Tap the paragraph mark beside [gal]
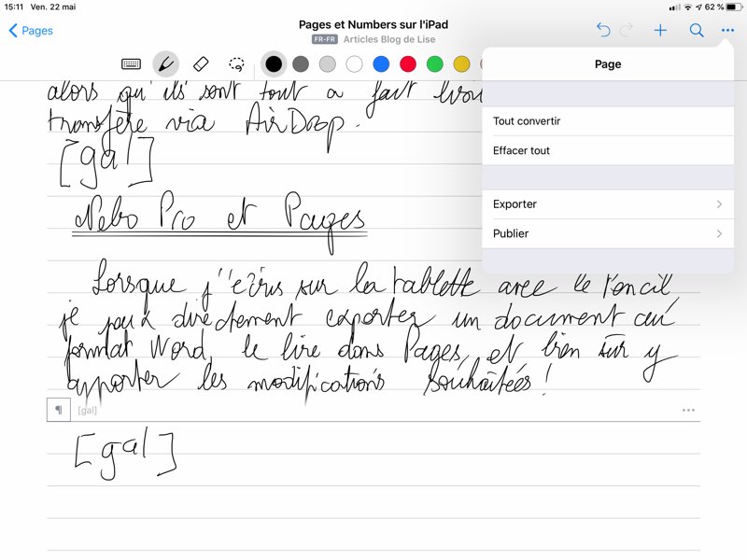 click(x=59, y=410)
